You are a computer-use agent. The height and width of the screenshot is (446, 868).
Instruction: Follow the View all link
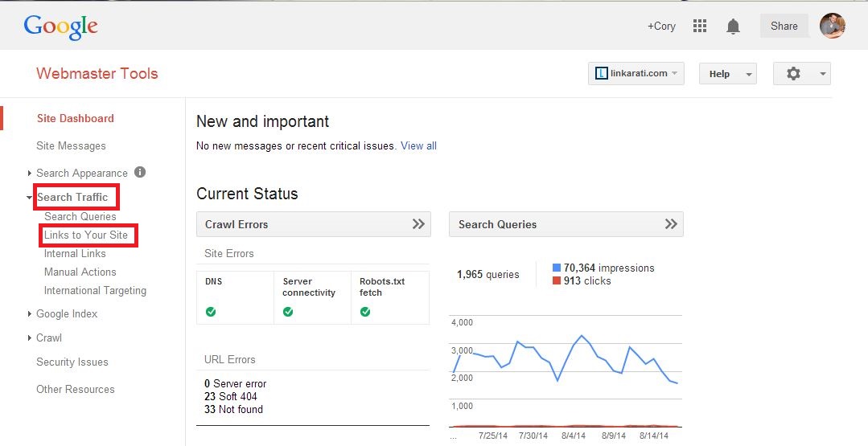[418, 145]
